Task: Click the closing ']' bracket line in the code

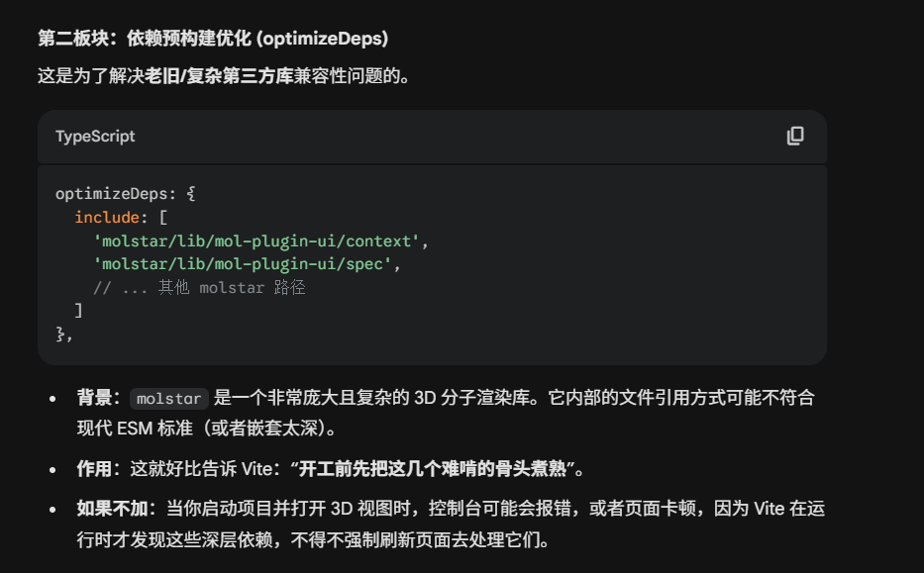Action: (78, 310)
